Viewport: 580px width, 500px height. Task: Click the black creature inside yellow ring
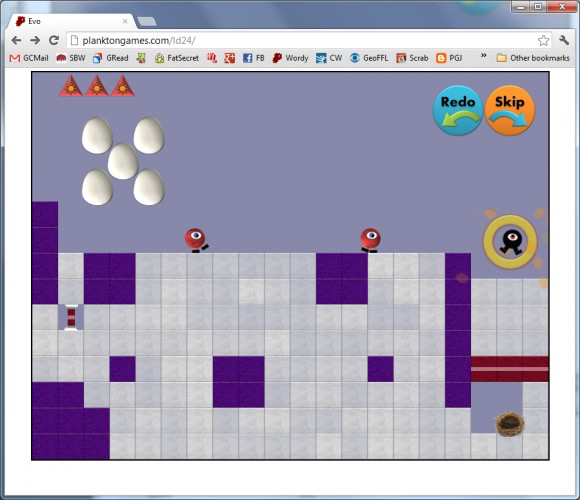point(511,243)
